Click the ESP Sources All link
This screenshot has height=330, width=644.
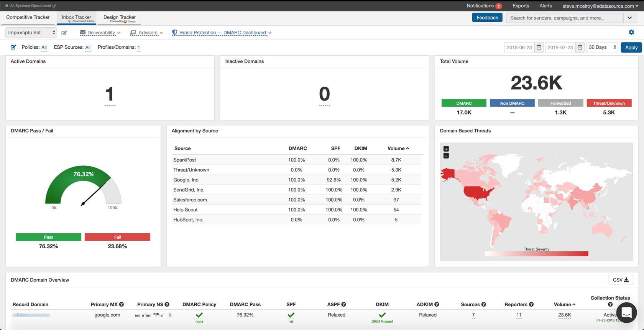pyautogui.click(x=88, y=48)
